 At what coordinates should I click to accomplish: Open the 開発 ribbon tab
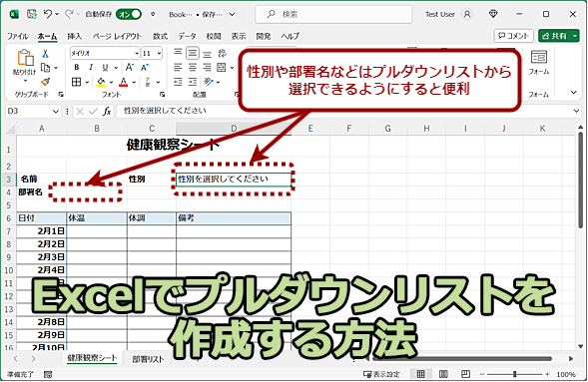(x=264, y=36)
